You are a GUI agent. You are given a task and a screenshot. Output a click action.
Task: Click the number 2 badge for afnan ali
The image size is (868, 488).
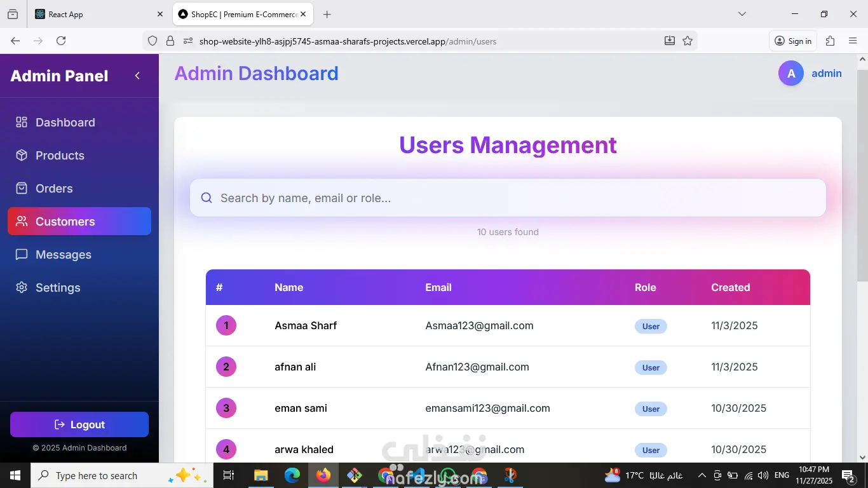(x=226, y=367)
